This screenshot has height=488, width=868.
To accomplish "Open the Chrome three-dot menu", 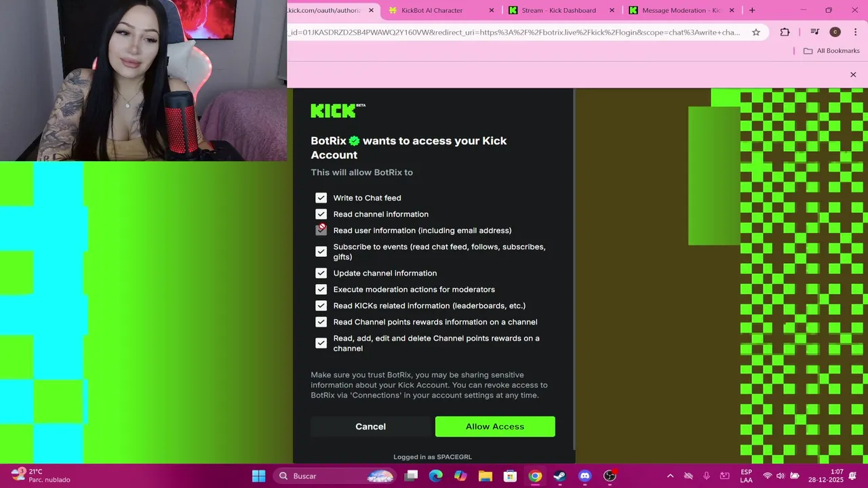I will [855, 32].
